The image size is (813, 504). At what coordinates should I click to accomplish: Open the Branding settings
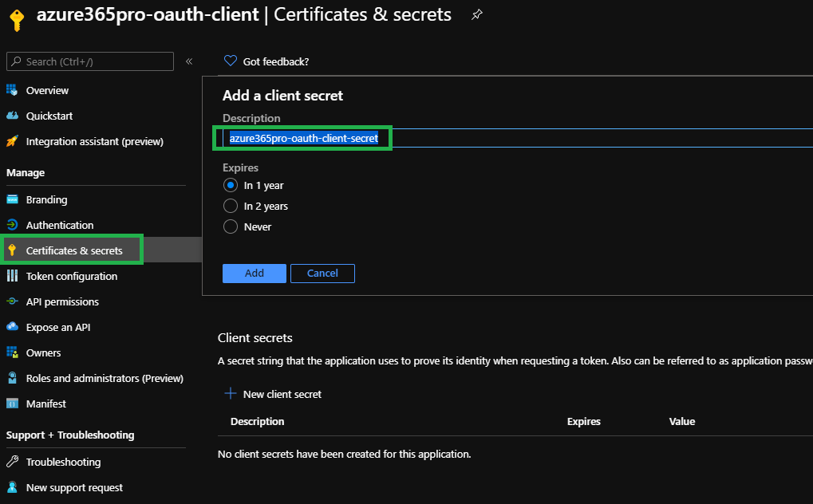(46, 199)
